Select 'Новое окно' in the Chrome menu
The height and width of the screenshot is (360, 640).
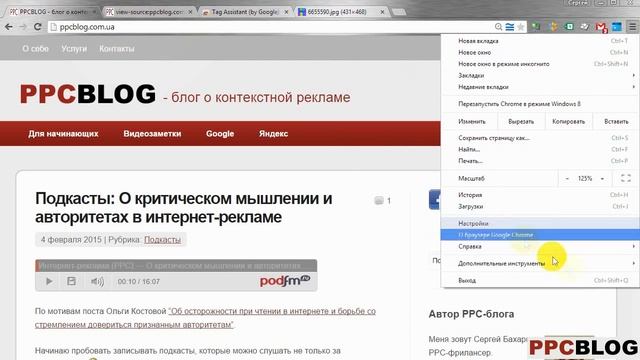[540, 52]
